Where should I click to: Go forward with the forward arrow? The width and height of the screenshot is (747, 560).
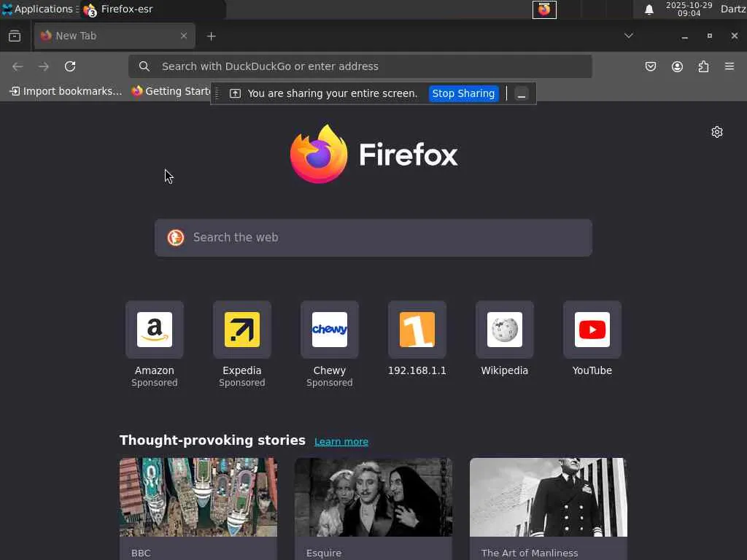[x=44, y=66]
